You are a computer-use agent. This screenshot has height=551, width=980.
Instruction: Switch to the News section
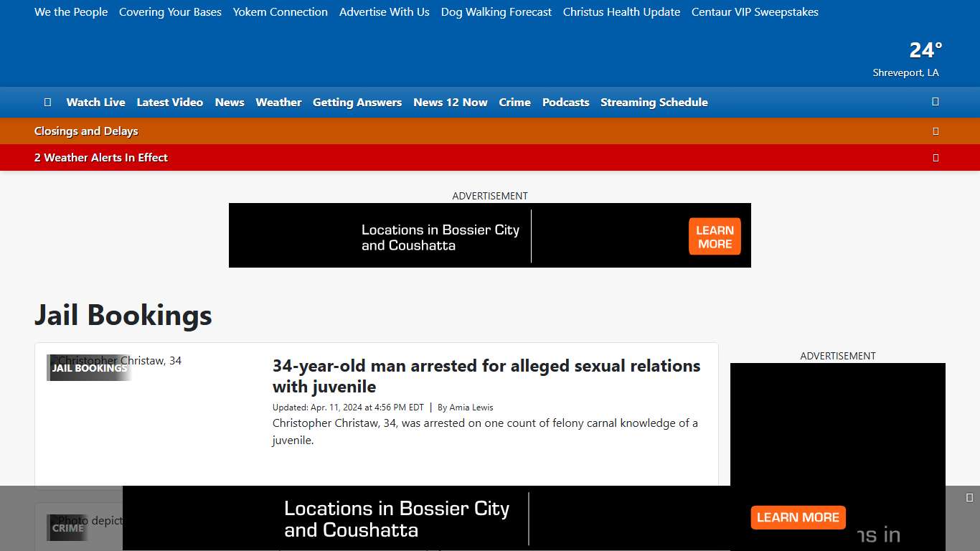(229, 102)
